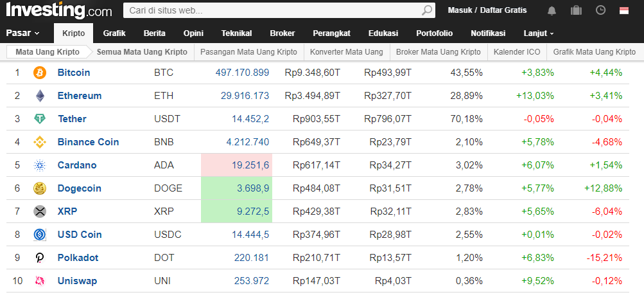The width and height of the screenshot is (644, 297).
Task: Click the Uniswap unicorn icon
Action: 40,281
